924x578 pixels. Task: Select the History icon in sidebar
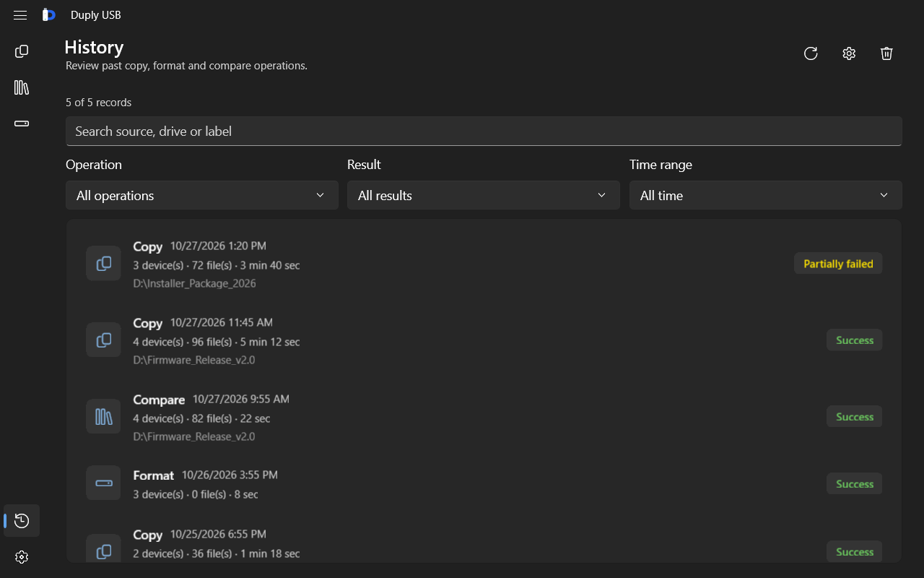[22, 521]
